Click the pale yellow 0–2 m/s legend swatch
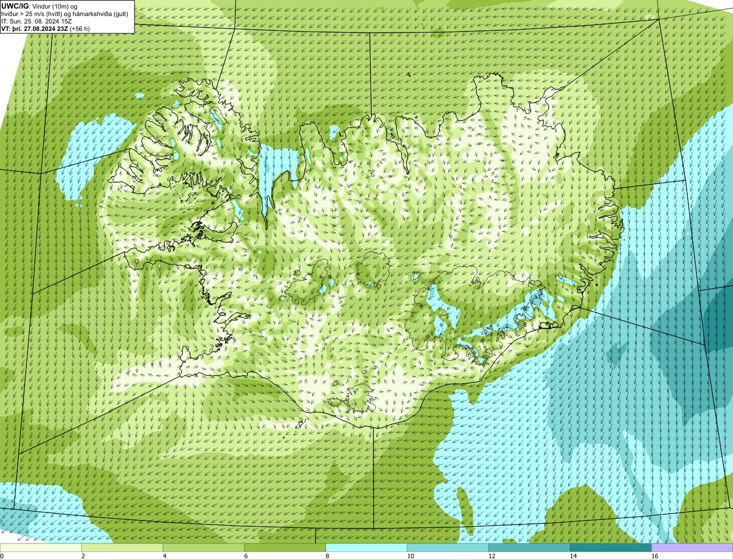 [41, 547]
